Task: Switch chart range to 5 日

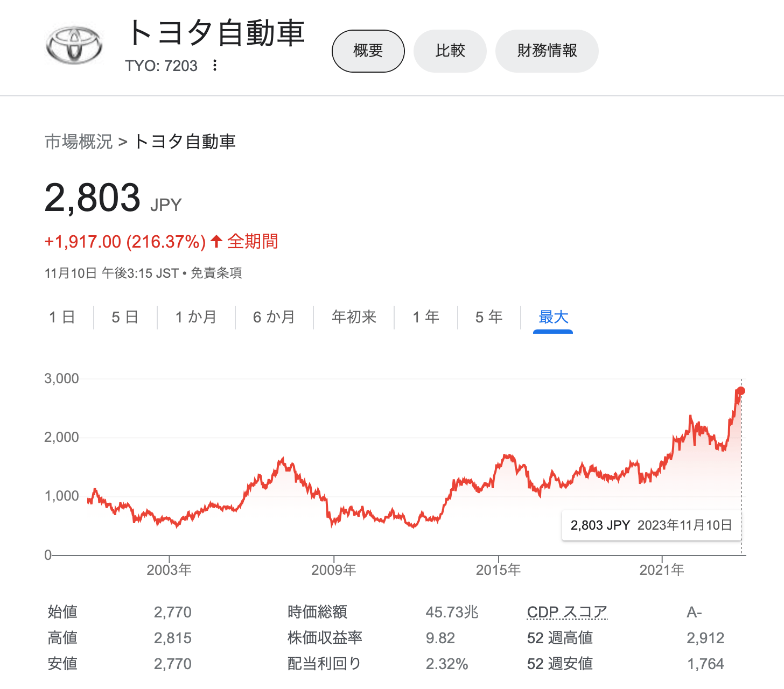Action: tap(125, 317)
